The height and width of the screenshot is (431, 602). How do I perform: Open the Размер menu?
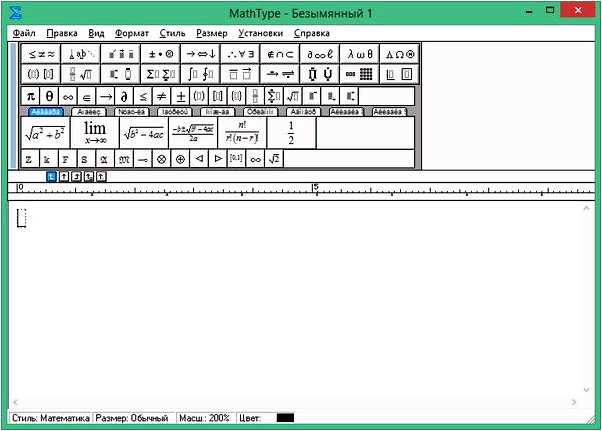(x=212, y=33)
